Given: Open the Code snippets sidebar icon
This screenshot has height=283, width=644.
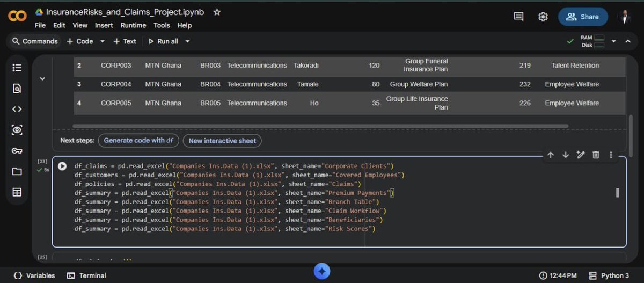Looking at the screenshot, I should pos(17,109).
